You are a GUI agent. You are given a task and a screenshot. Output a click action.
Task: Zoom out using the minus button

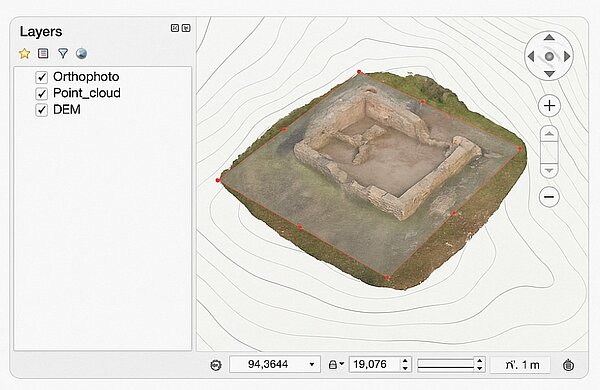[x=549, y=197]
